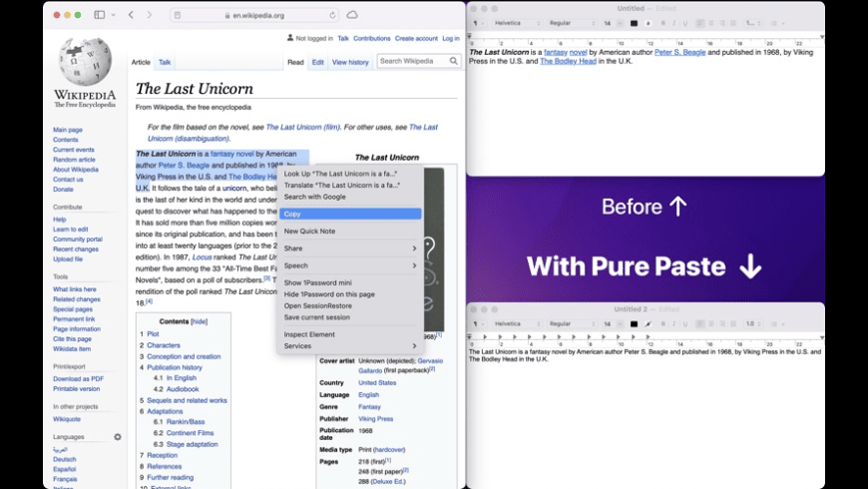The width and height of the screenshot is (868, 489).
Task: Choose Show 1Password mini
Action: coord(350,282)
